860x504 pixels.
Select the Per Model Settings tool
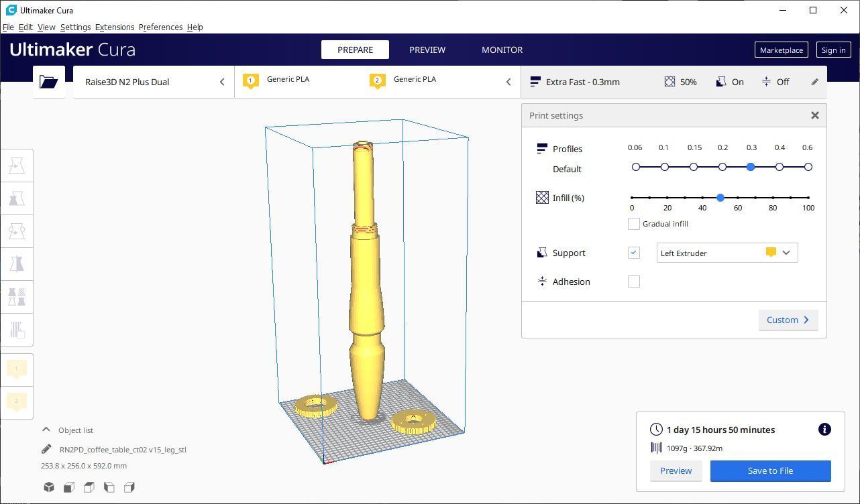click(17, 297)
